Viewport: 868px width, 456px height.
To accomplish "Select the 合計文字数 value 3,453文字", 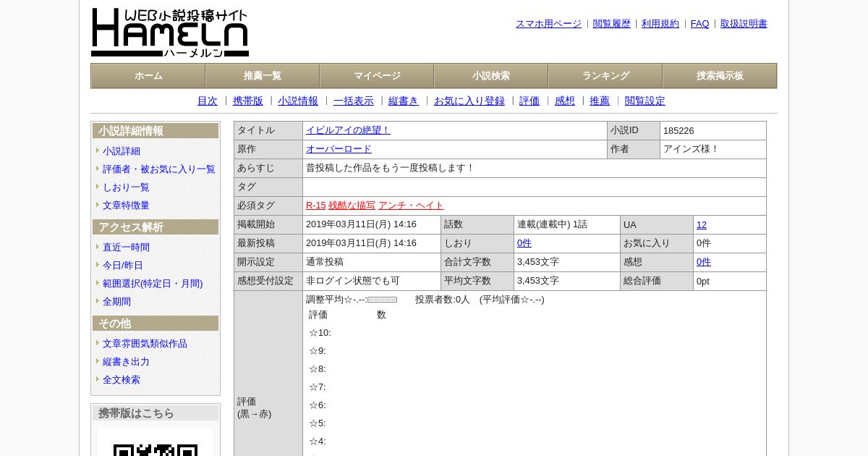I will click(x=538, y=262).
